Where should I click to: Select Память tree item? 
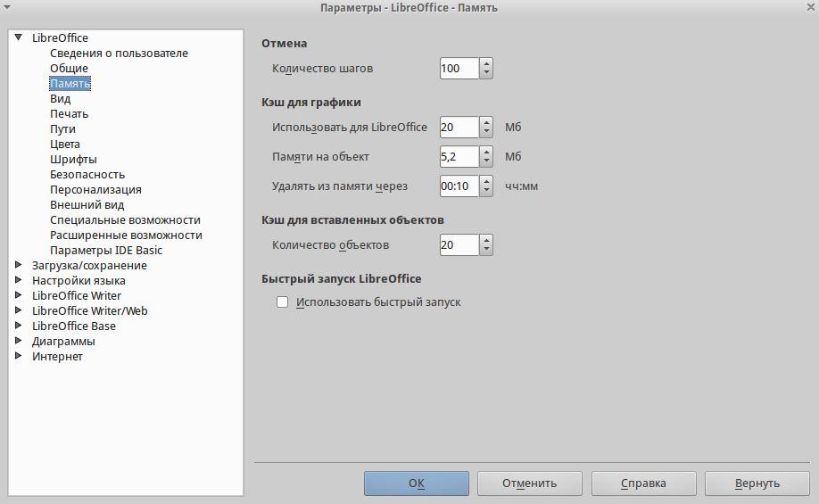pyautogui.click(x=70, y=84)
